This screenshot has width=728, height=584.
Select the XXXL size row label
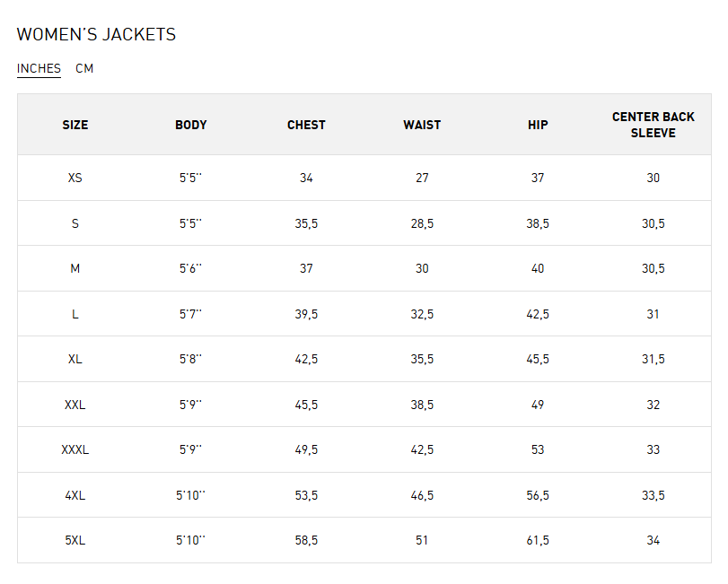75,449
